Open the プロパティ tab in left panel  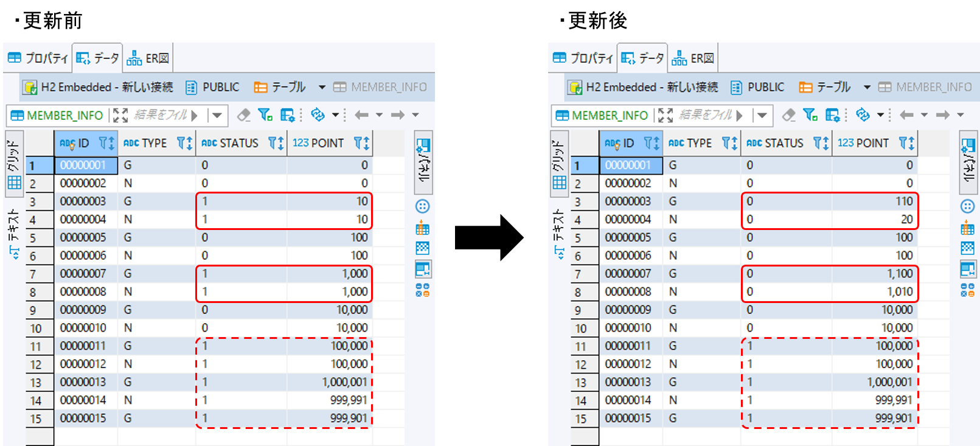[x=38, y=58]
